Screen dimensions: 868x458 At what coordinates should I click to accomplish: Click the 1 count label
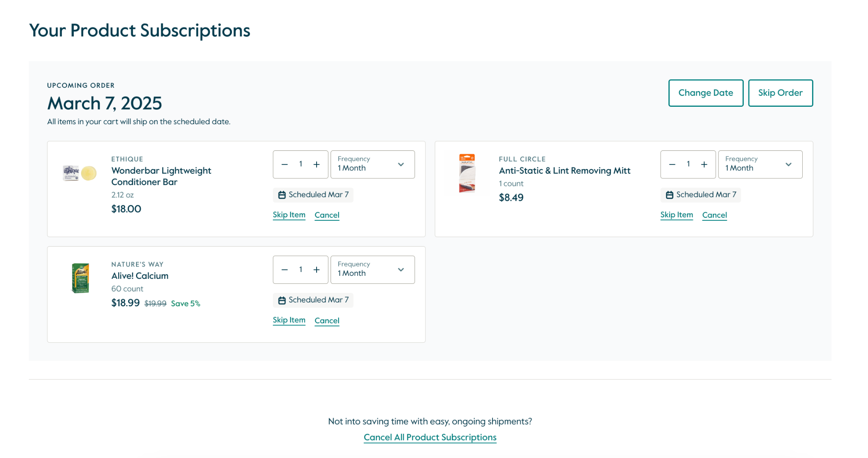(511, 183)
